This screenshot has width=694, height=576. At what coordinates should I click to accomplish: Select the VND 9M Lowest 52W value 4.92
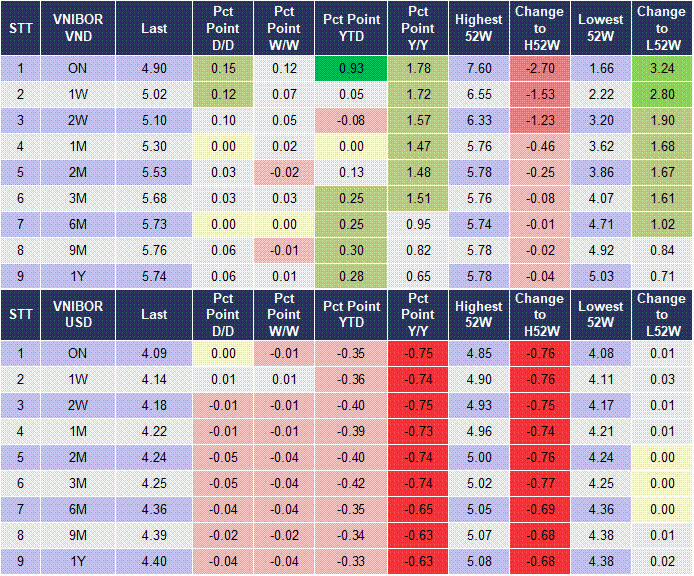tap(600, 252)
